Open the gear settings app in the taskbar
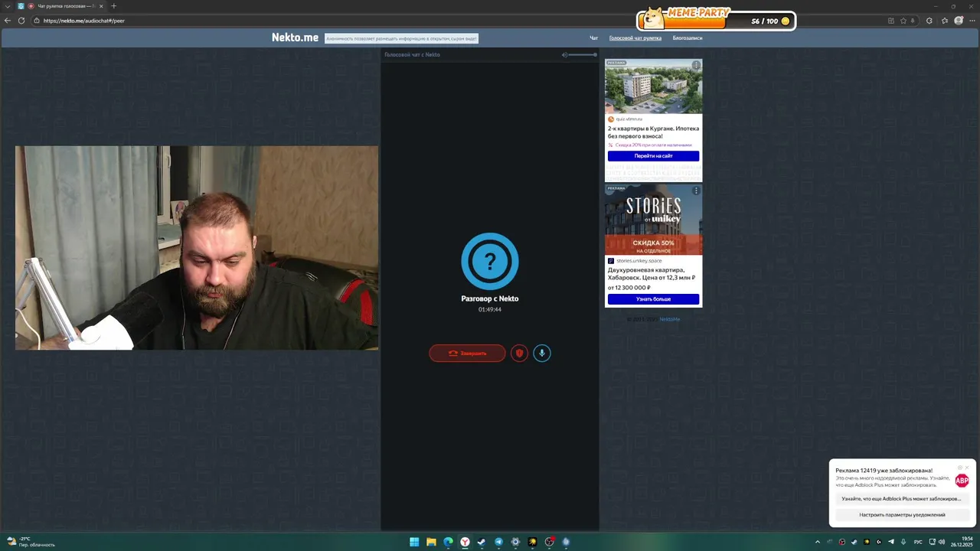Viewport: 980px width, 551px height. coord(515,542)
